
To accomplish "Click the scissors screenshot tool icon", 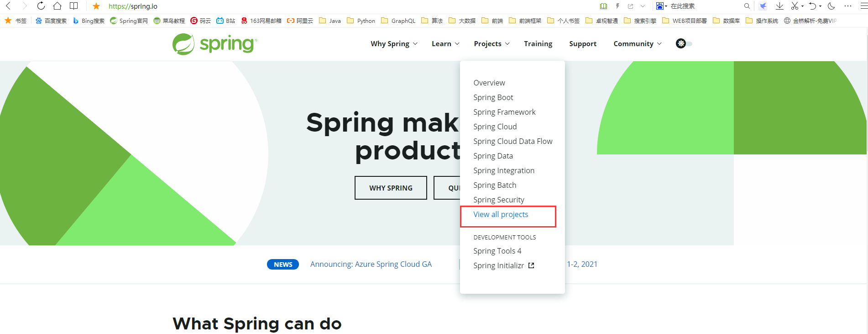I will pos(795,6).
